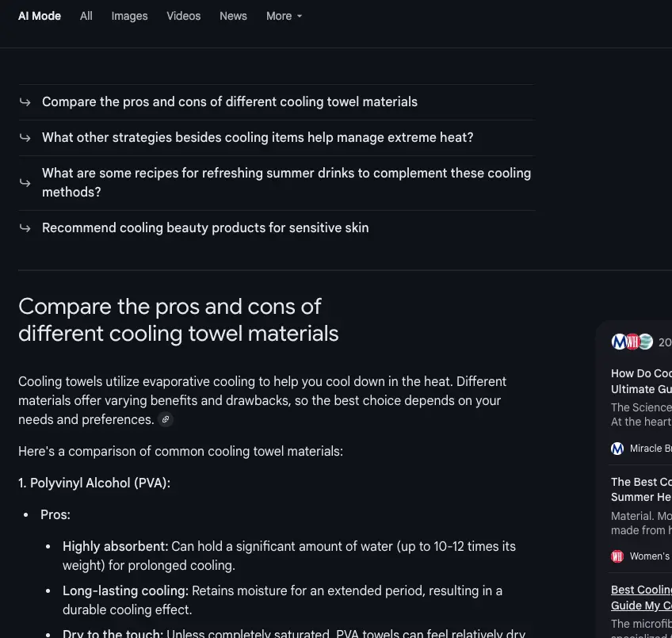672x638 pixels.
Task: Expand the More dropdown menu
Action: pos(284,17)
